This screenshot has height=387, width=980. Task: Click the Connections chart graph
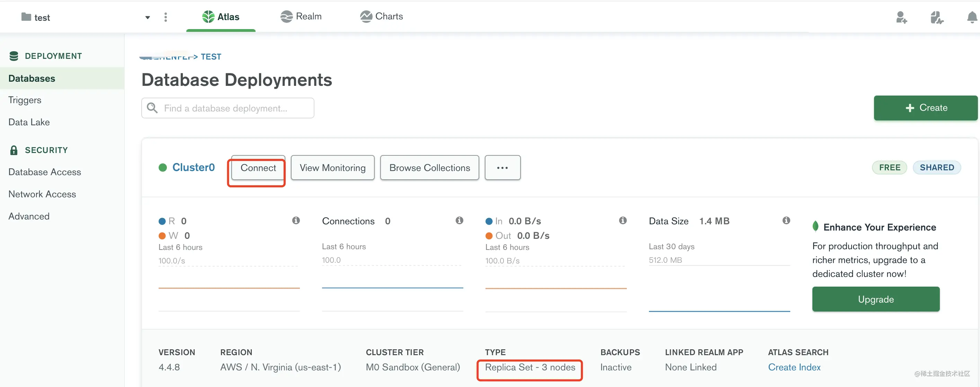click(x=392, y=288)
